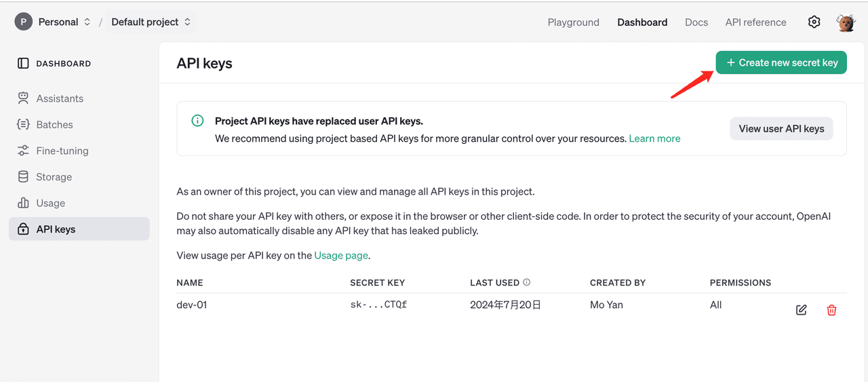Open the Usage page link

(341, 256)
